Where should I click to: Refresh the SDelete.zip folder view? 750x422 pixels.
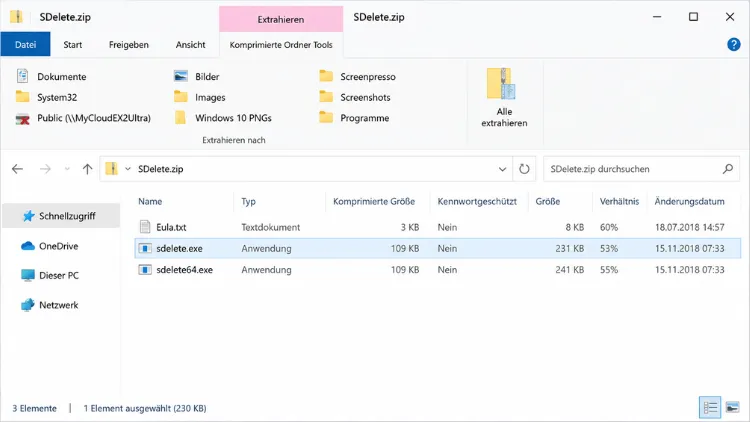524,169
